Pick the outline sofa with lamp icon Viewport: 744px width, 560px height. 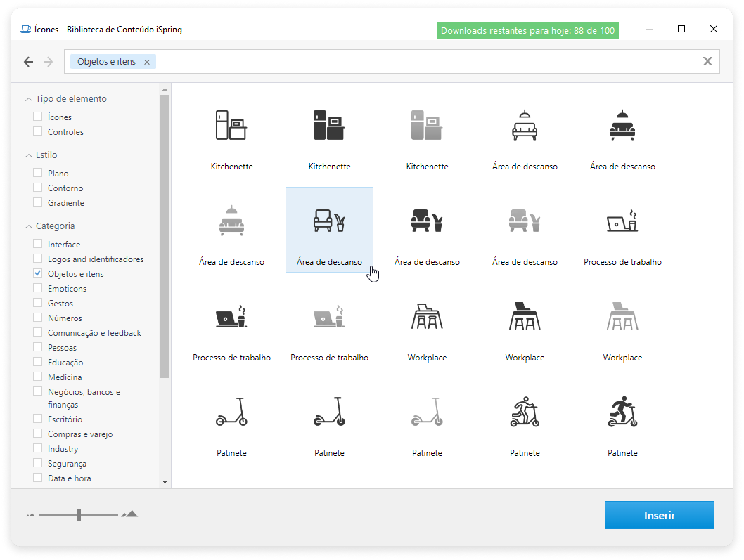pyautogui.click(x=525, y=125)
